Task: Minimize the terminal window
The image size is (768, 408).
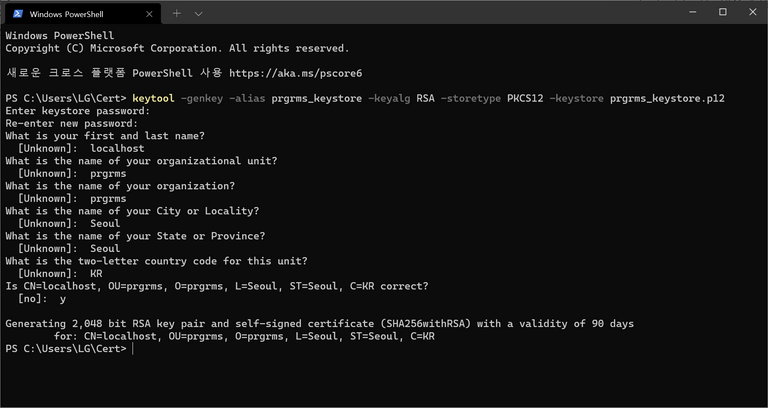Action: tap(693, 12)
